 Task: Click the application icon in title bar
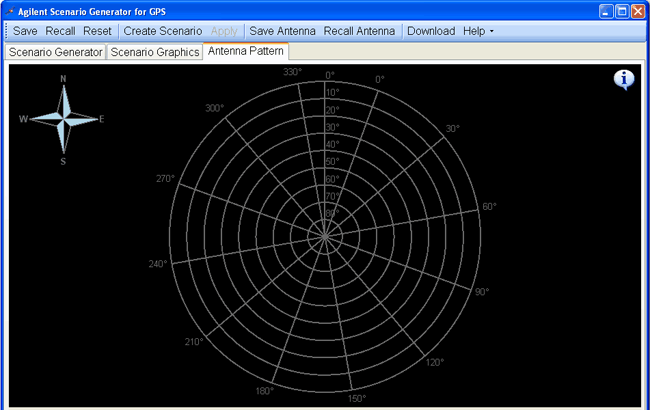[x=10, y=11]
